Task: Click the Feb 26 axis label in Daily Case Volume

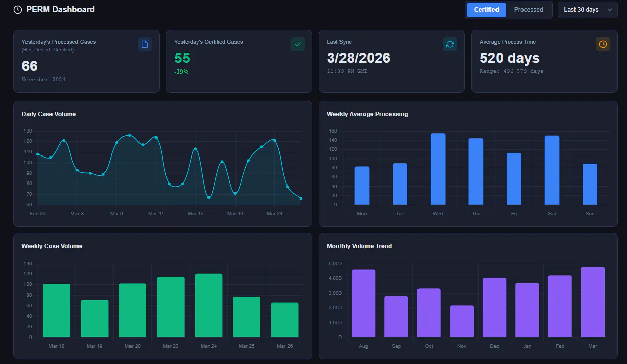Action: click(x=38, y=214)
